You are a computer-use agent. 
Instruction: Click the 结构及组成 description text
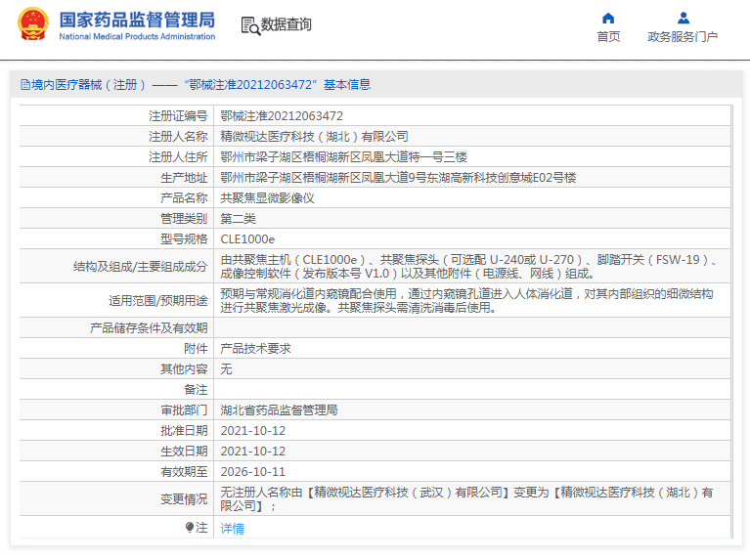point(468,267)
